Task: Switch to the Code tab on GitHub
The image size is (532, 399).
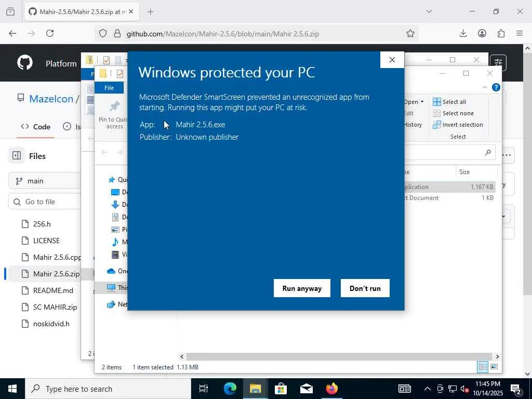Action: coord(36,127)
